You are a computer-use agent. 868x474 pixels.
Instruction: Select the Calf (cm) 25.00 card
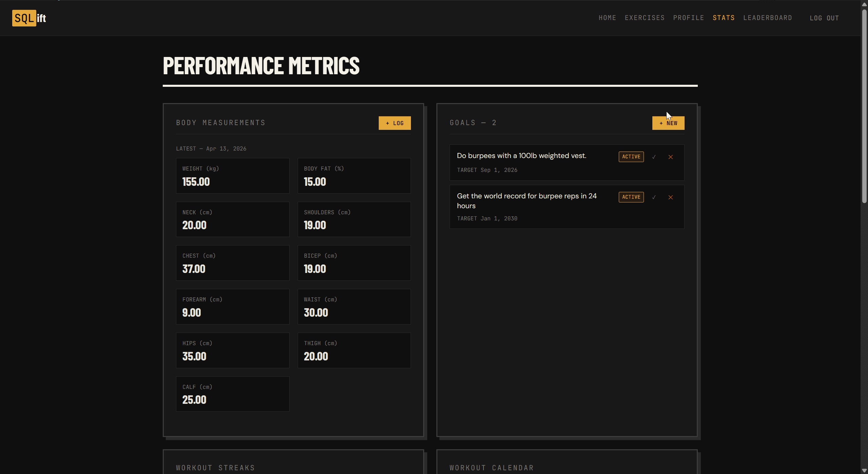233,394
